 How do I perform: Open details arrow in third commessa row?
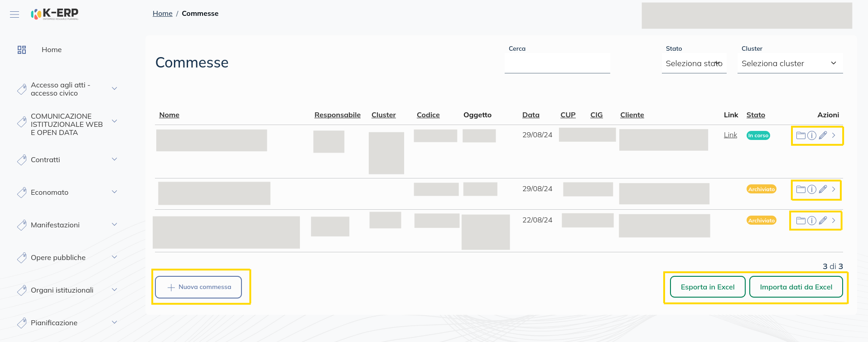coord(834,220)
